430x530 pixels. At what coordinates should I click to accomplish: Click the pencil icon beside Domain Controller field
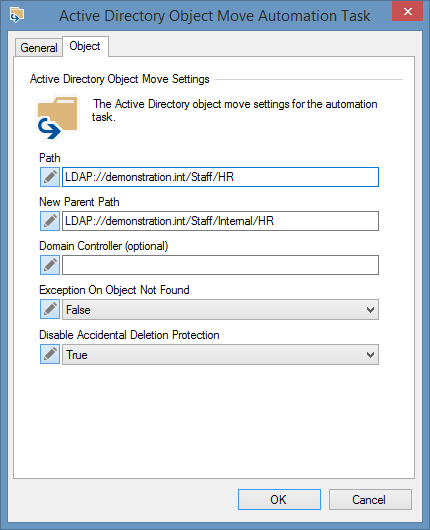50,265
